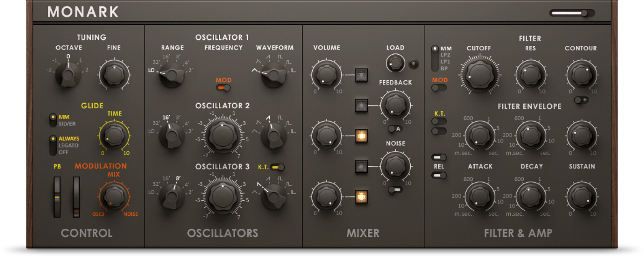Select the LP1 filter mode
644x257 pixels.
click(445, 62)
